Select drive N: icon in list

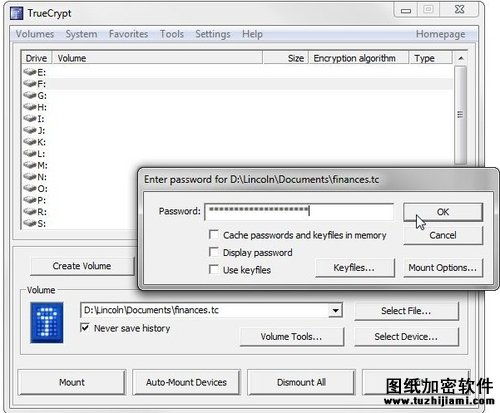[x=30, y=177]
